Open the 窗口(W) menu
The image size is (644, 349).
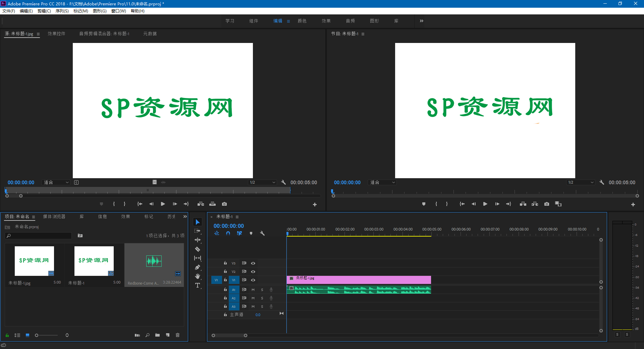point(119,11)
